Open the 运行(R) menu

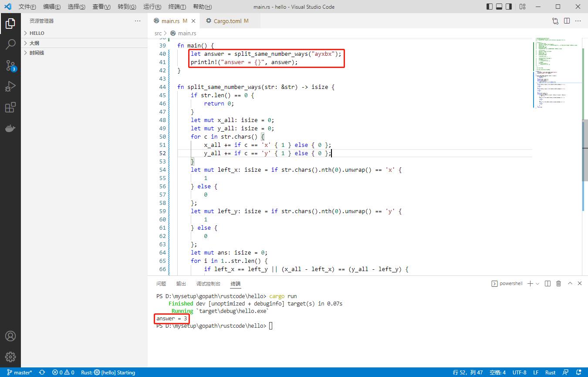tap(152, 7)
